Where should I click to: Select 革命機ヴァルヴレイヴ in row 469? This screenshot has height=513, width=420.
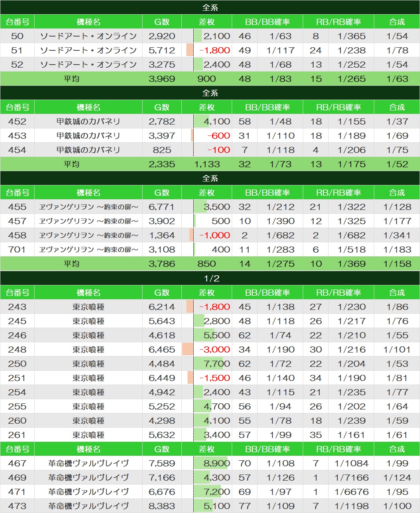[x=88, y=478]
